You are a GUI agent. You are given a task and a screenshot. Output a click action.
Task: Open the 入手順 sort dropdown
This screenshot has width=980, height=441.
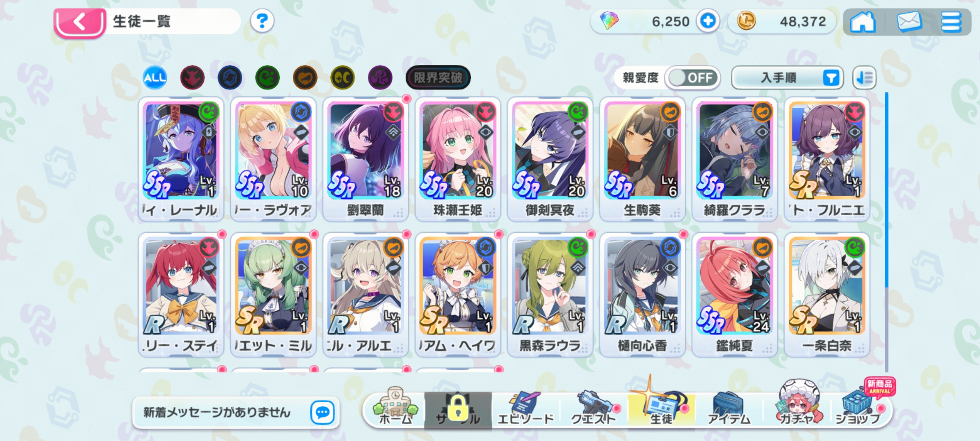coord(787,78)
